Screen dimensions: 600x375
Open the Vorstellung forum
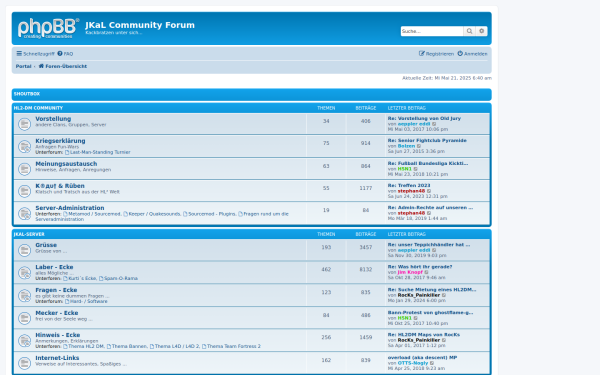[53, 119]
